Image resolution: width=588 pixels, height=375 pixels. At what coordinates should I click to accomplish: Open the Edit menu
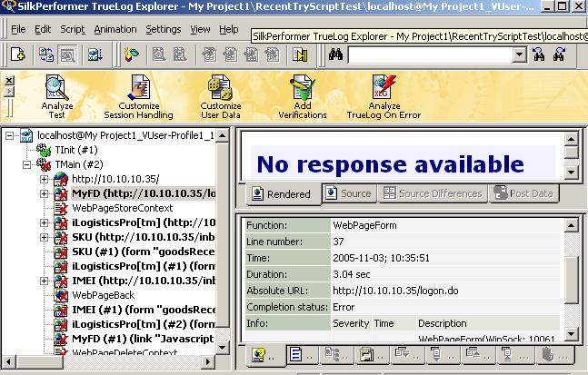[43, 29]
